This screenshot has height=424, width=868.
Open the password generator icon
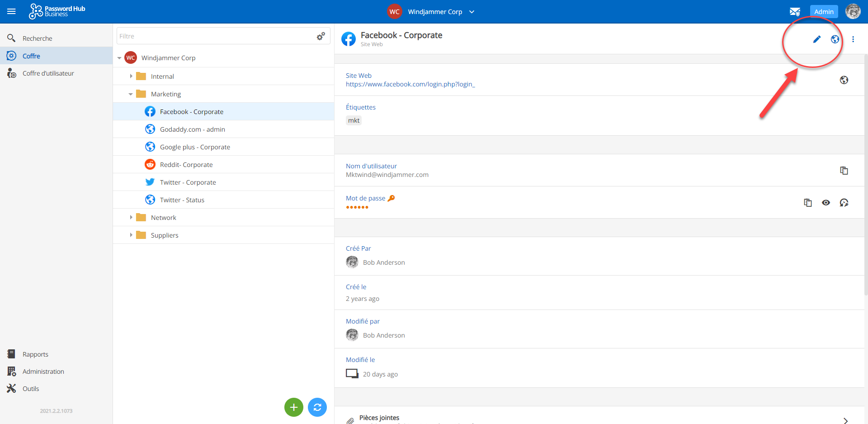(x=844, y=203)
